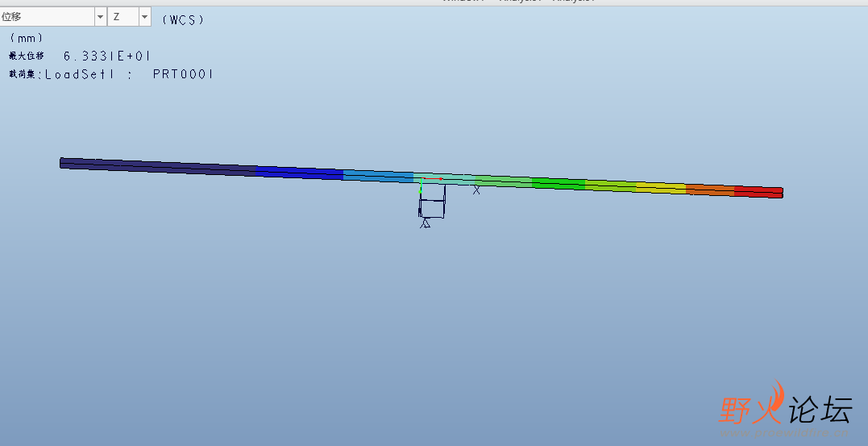Click the dark blue fixed end of beam

click(158, 165)
